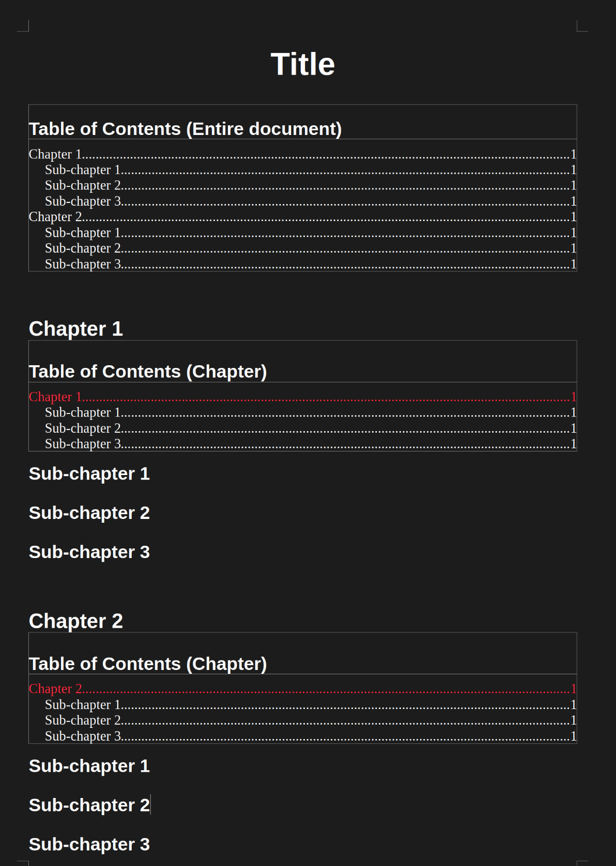Select the first Sub-chapter 2 entry in entire-document contents
Image resolution: width=616 pixels, height=866 pixels.
(83, 185)
